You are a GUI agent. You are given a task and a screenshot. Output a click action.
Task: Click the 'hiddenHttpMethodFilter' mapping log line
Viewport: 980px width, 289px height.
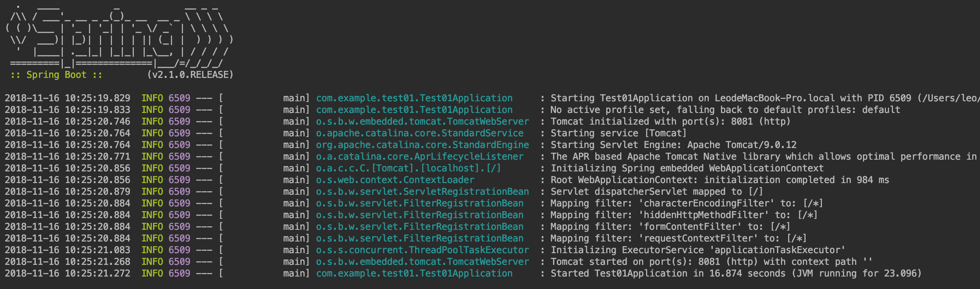pos(684,215)
